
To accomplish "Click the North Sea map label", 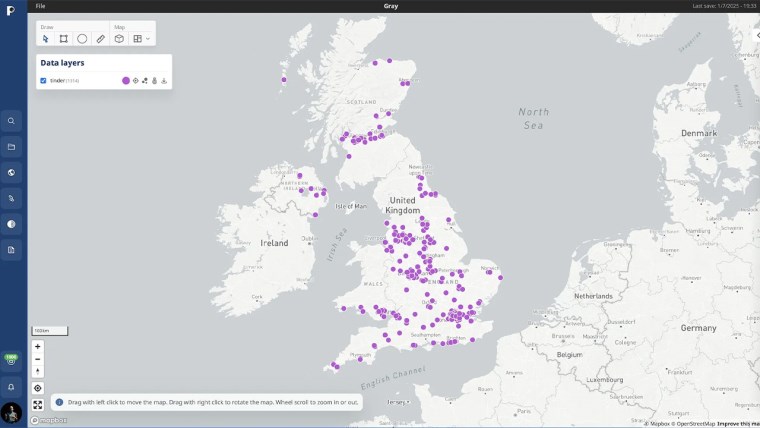I will pos(534,119).
